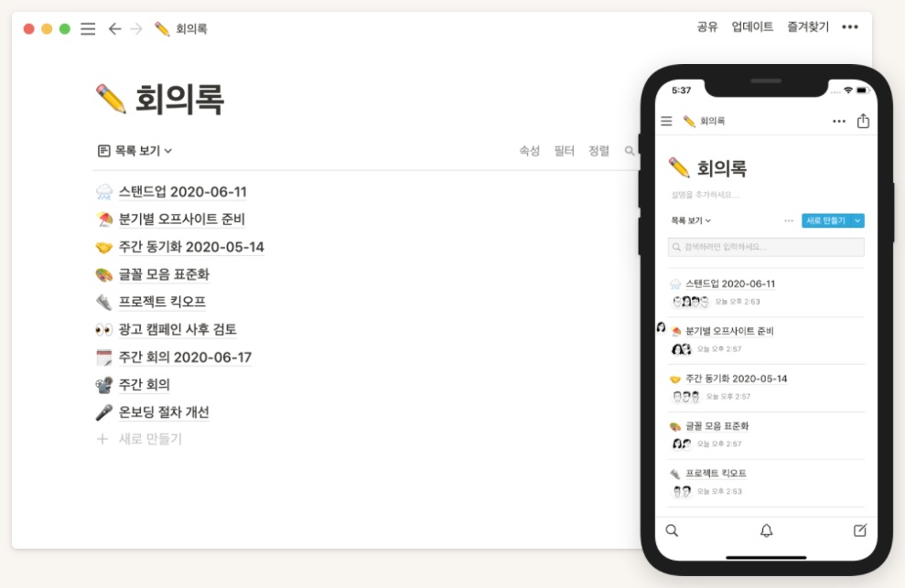Click the large pencil icon beside 회의록 title

[111, 99]
